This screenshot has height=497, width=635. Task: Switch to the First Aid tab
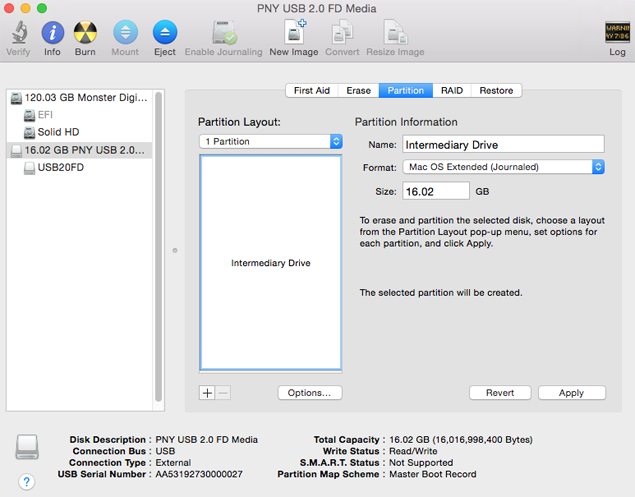coord(312,90)
